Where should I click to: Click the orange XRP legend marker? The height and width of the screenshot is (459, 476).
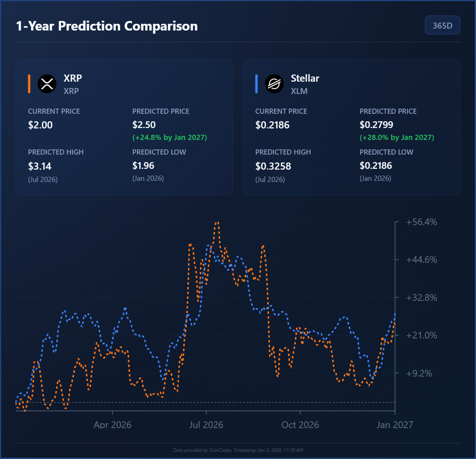[x=29, y=84]
